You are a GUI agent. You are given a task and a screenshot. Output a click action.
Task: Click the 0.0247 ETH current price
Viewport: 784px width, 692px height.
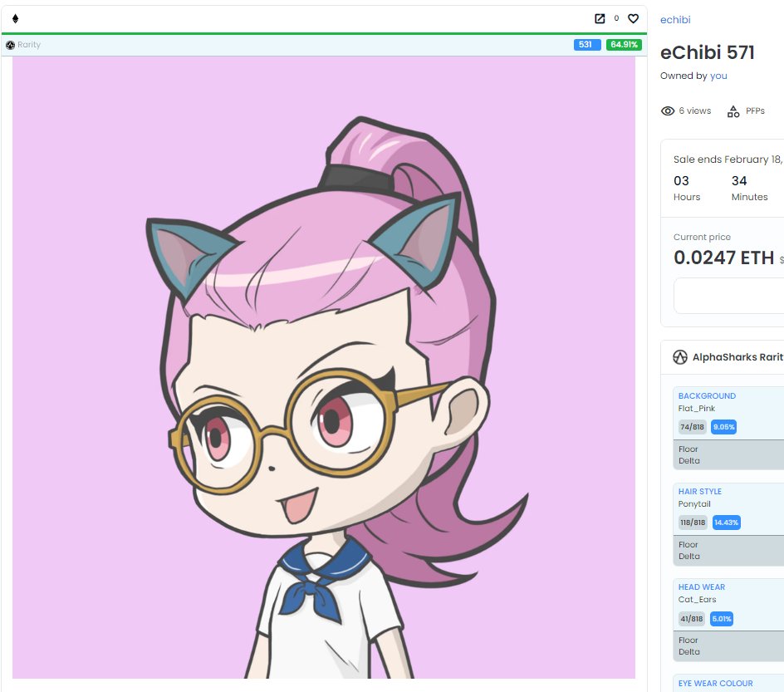tap(723, 258)
